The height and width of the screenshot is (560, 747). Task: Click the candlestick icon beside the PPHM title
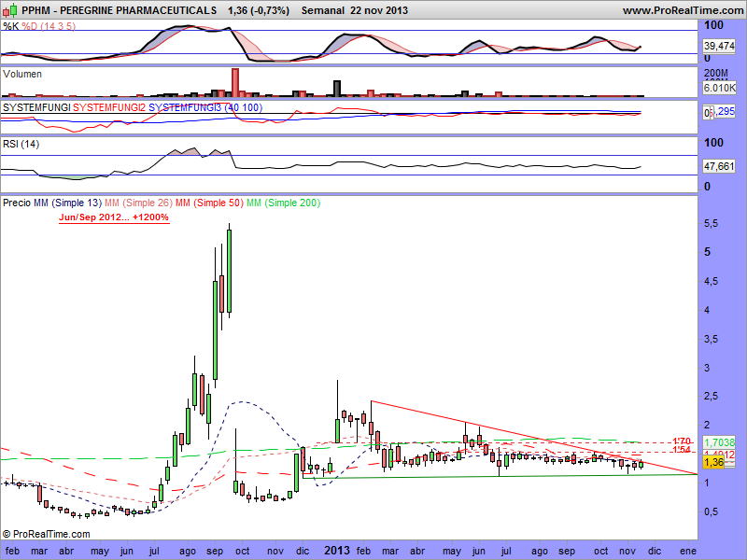tap(10, 10)
